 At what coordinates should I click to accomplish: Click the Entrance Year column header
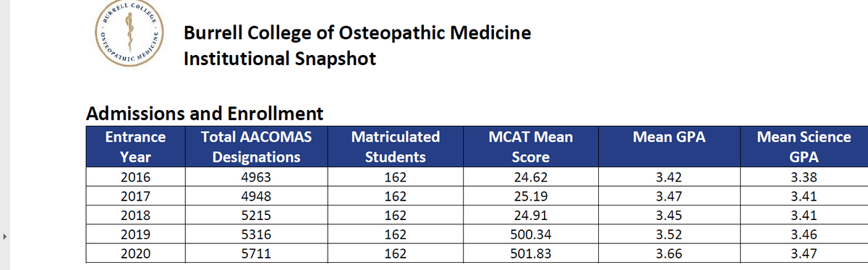tap(135, 147)
